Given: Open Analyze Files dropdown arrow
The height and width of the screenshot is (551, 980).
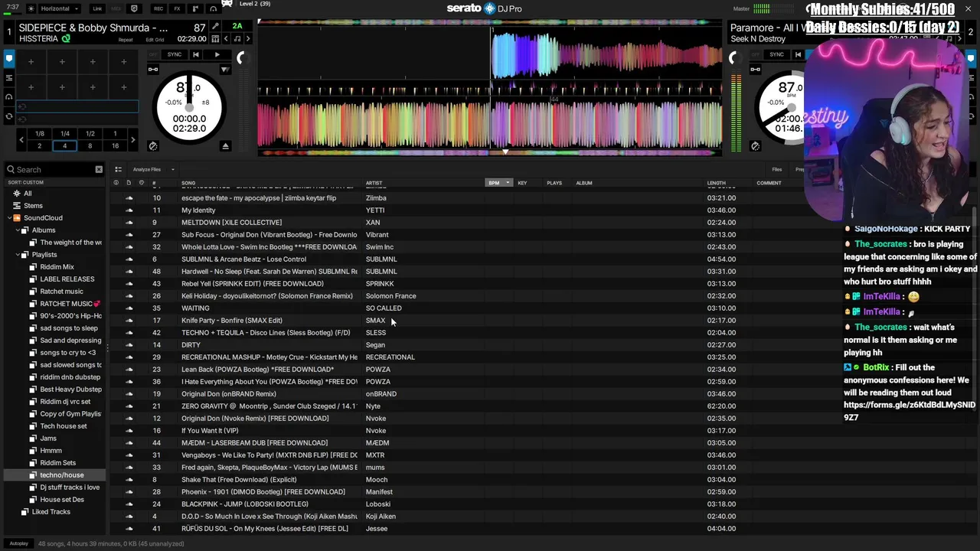Looking at the screenshot, I should coord(172,169).
